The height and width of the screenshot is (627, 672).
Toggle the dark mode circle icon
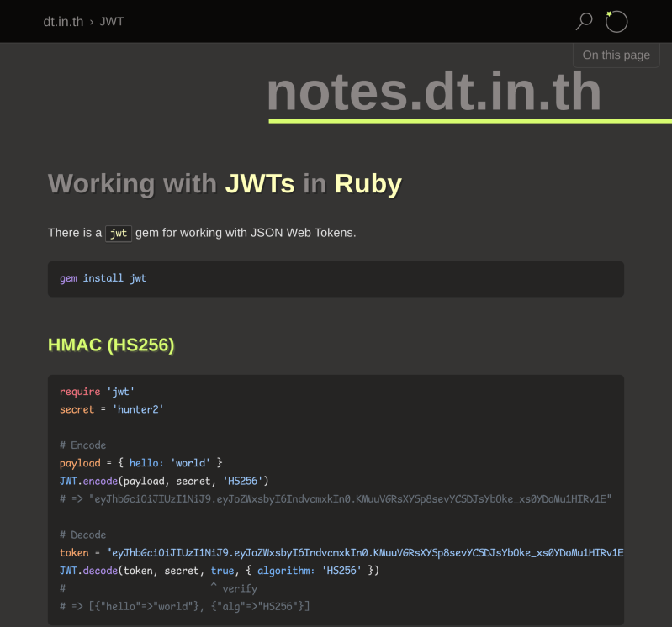[x=616, y=21]
